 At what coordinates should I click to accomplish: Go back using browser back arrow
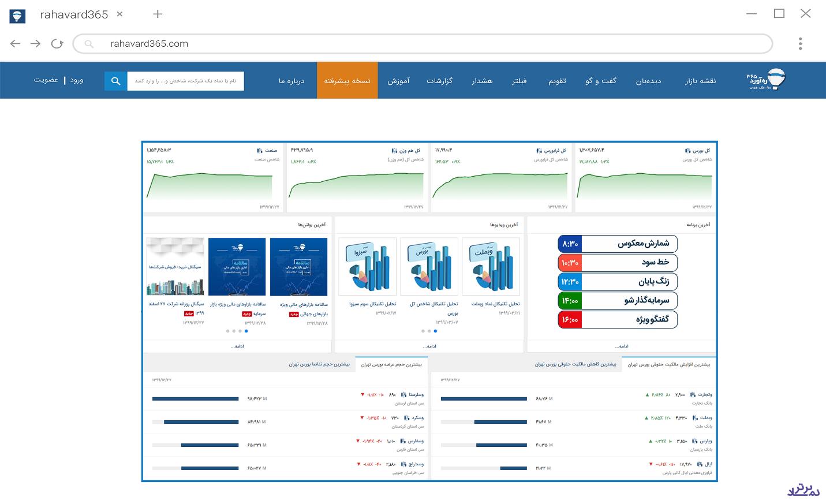coord(16,44)
